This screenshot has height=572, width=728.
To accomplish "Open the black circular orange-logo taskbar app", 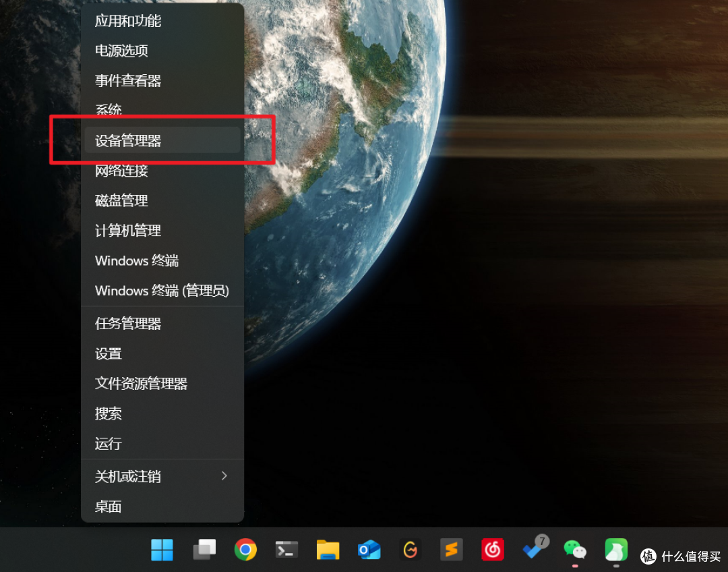I will tap(411, 550).
